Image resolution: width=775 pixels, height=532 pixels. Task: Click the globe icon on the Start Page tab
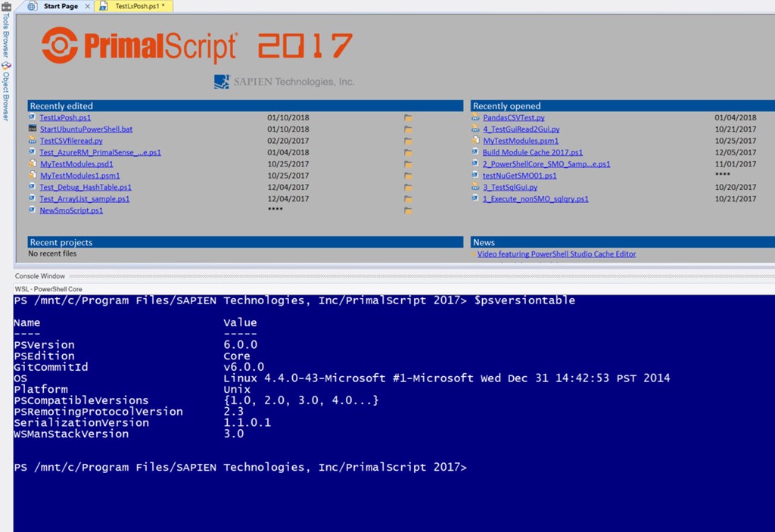tap(32, 6)
